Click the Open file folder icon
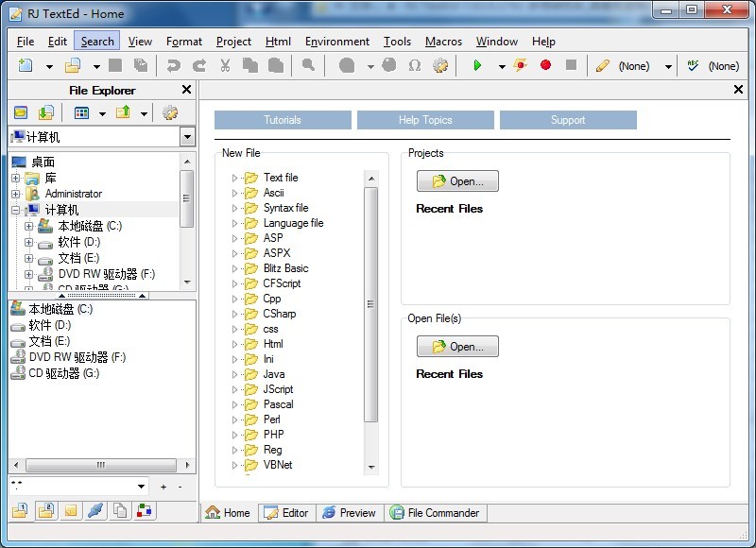Viewport: 756px width, 548px height. (x=73, y=65)
